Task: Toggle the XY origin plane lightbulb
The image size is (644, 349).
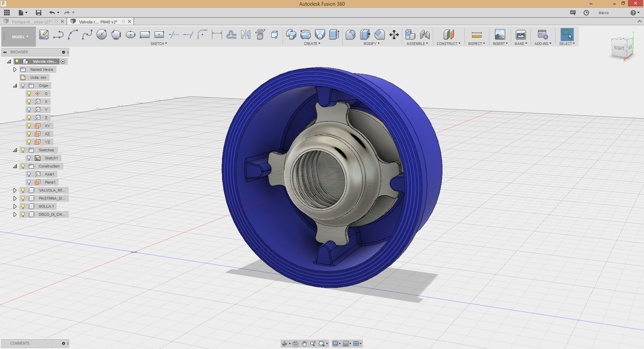Action: point(29,126)
